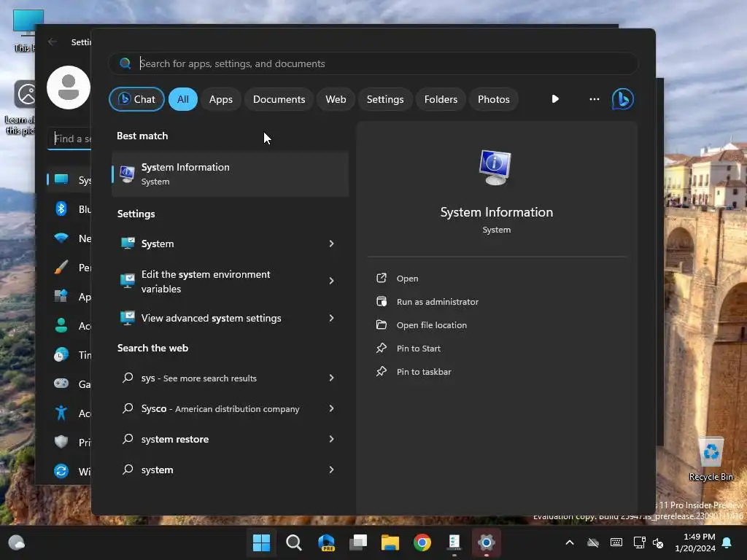
Task: Click the Settings window back arrow
Action: point(53,42)
